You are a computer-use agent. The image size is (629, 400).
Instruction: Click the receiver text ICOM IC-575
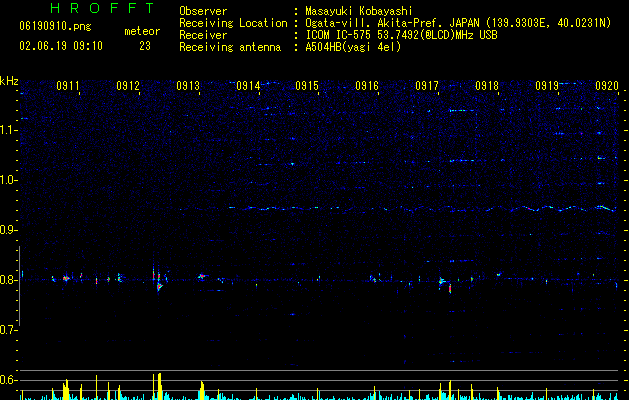[340, 35]
